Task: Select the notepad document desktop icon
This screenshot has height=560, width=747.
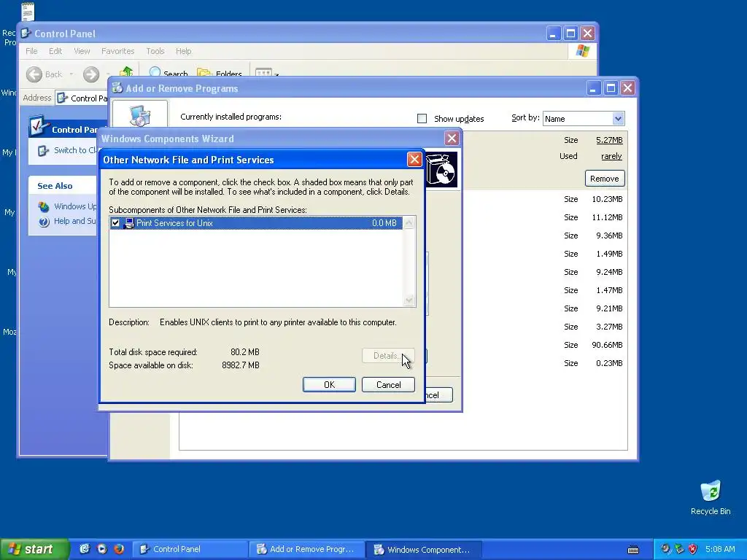Action: click(28, 11)
